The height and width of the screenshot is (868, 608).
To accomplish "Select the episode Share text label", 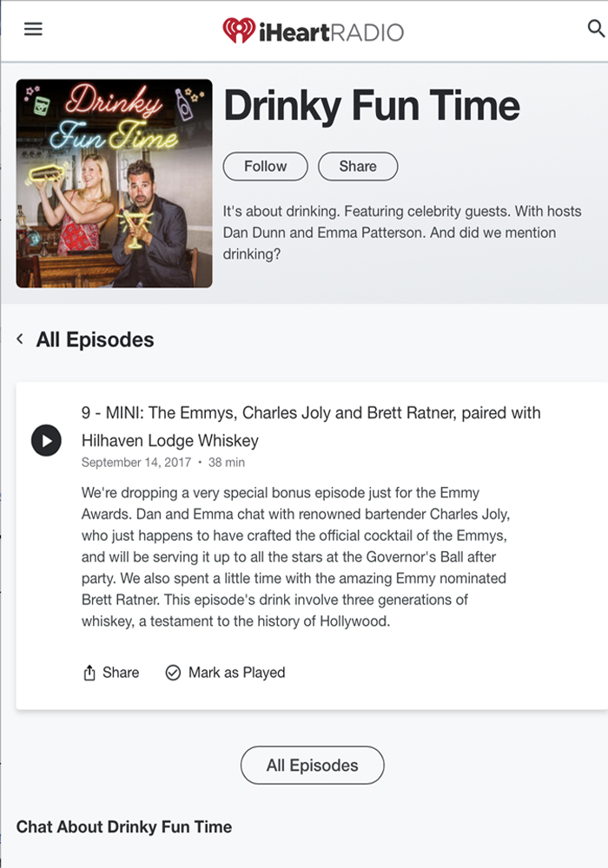I will (121, 673).
